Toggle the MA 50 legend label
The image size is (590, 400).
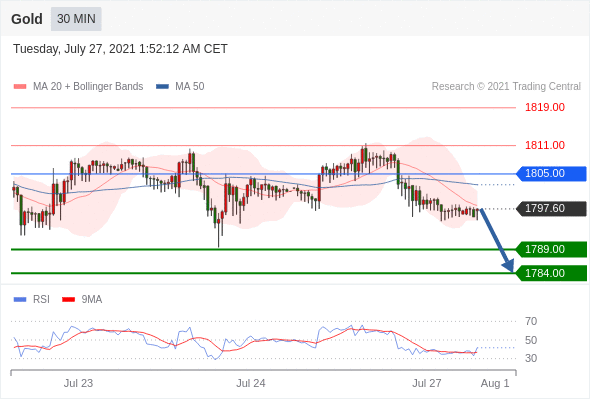[190, 87]
